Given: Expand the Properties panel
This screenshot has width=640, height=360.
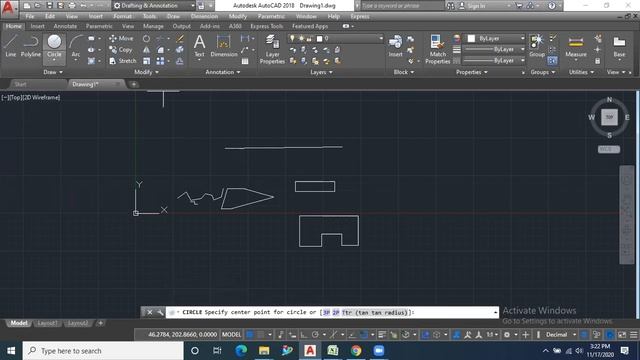Looking at the screenshot, I should point(471,72).
